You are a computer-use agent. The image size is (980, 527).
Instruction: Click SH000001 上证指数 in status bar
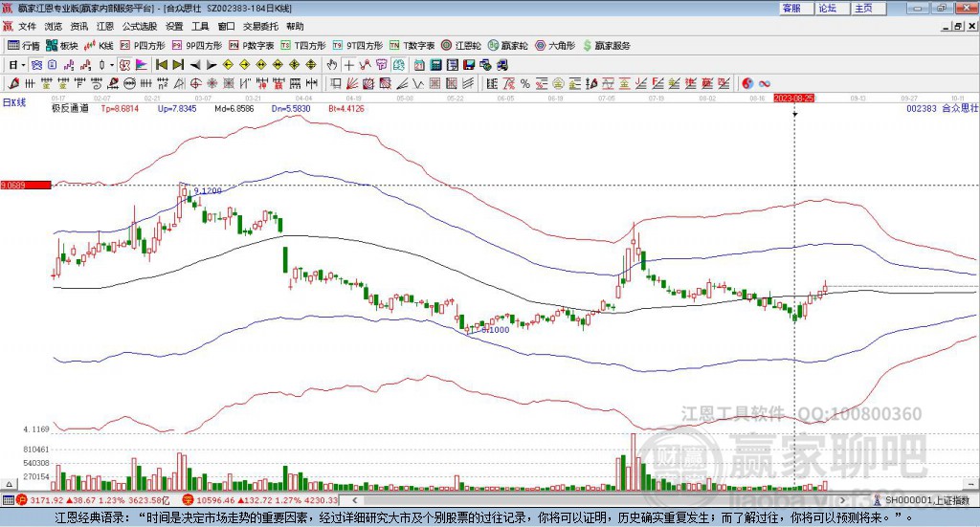[x=926, y=500]
